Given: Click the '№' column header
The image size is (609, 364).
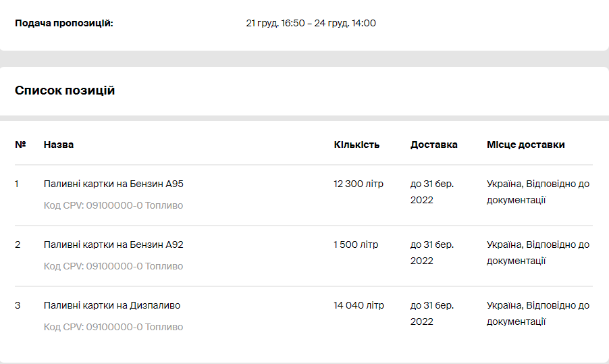Looking at the screenshot, I should point(20,145).
